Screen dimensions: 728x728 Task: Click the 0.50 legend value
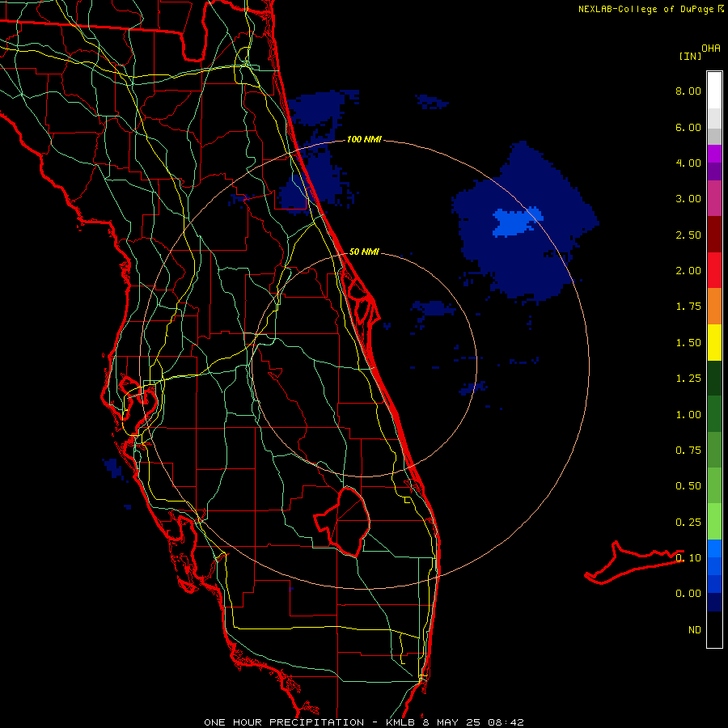click(688, 486)
